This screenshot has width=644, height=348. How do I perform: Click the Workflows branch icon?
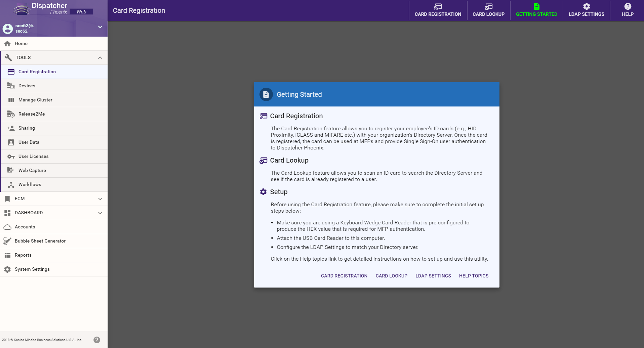(11, 185)
